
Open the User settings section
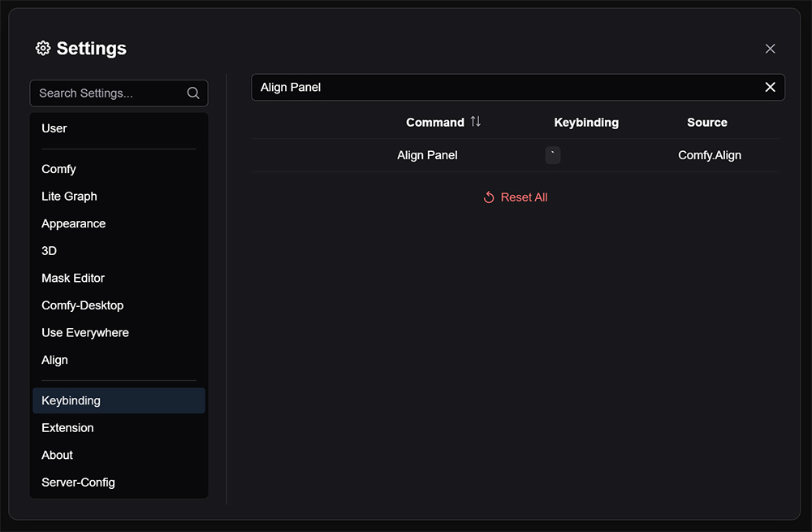54,128
